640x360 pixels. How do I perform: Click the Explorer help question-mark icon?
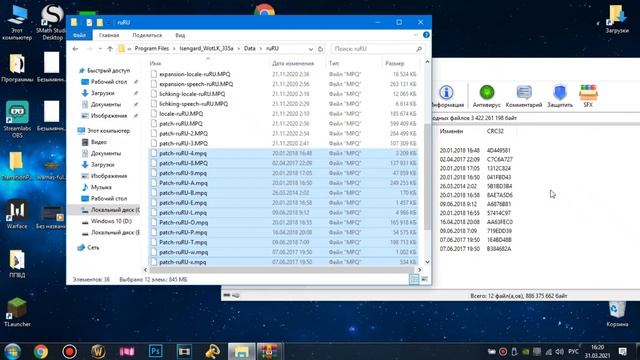pyautogui.click(x=426, y=35)
